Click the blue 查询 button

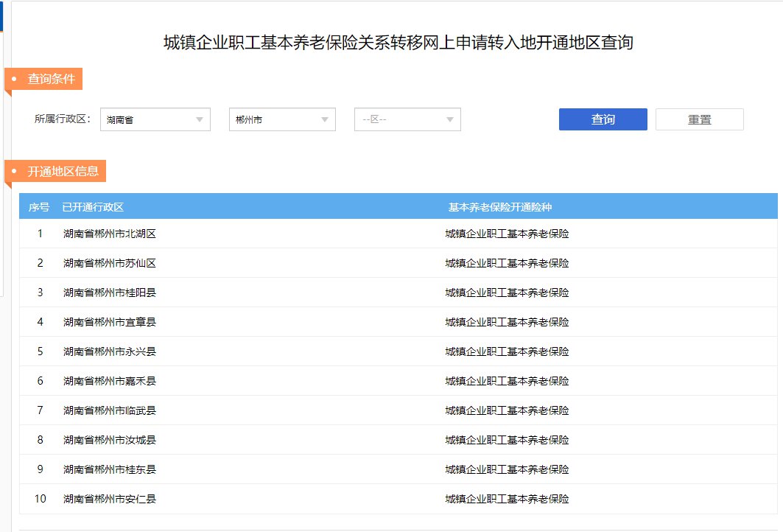click(603, 119)
